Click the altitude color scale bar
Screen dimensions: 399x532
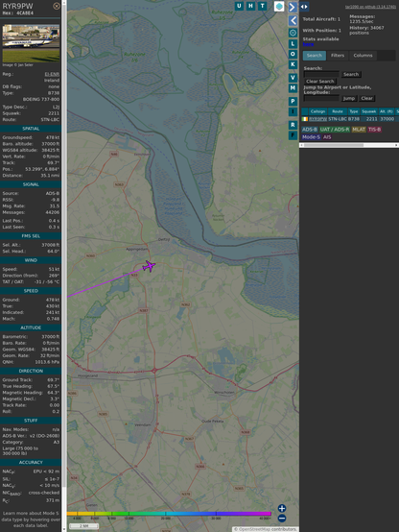(169, 514)
